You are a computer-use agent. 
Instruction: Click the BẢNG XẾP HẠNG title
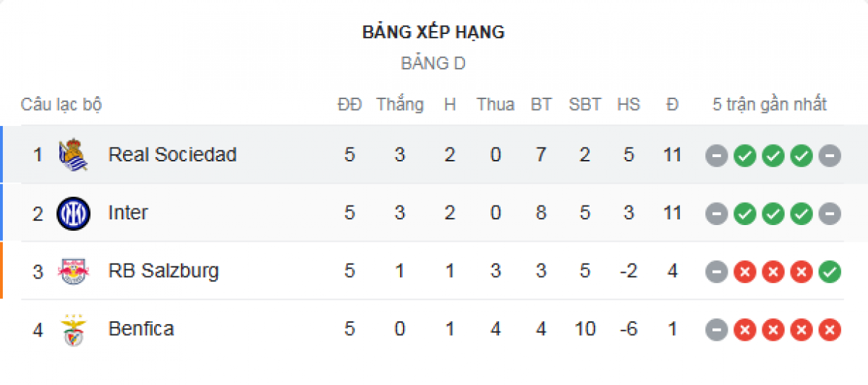point(433,33)
